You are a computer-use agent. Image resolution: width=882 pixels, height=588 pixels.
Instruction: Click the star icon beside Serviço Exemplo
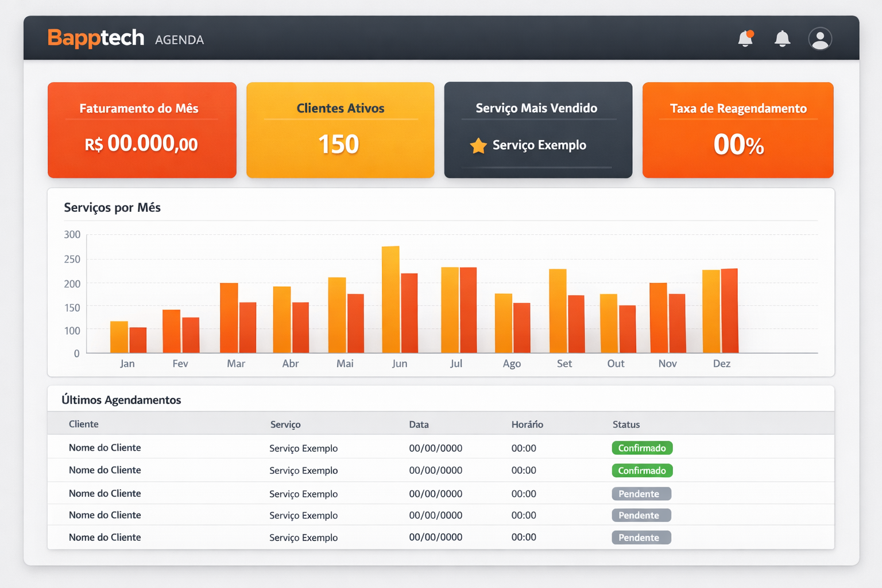click(478, 145)
